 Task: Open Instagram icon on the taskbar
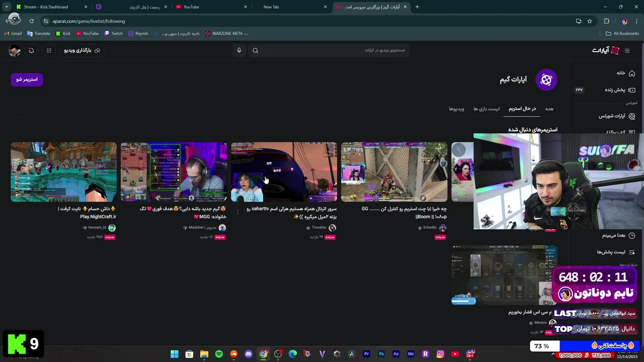coord(440,354)
